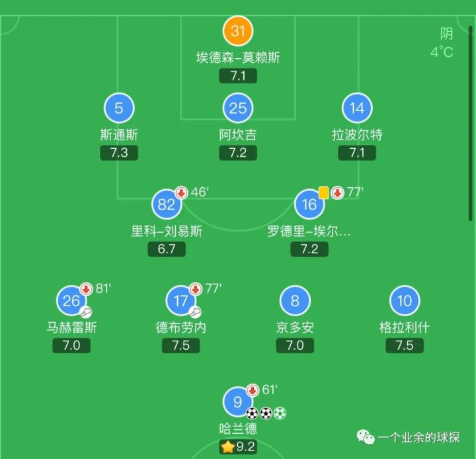
Task: Open player 17 德布劳内 circle
Action: click(x=181, y=302)
